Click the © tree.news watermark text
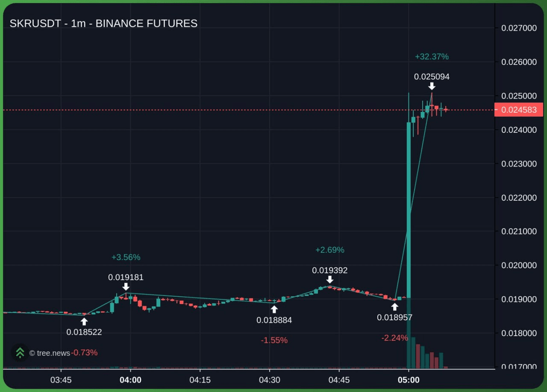The height and width of the screenshot is (392, 547). [50, 353]
